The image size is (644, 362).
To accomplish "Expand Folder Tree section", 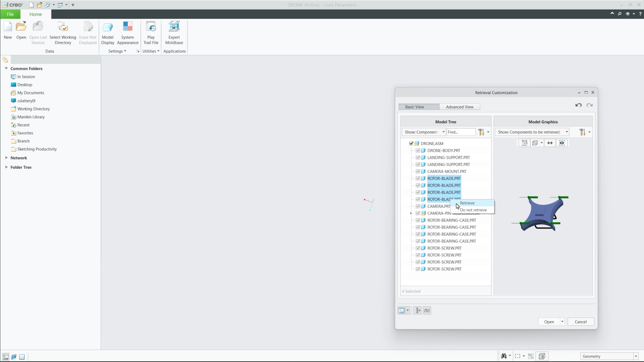I will pyautogui.click(x=6, y=167).
